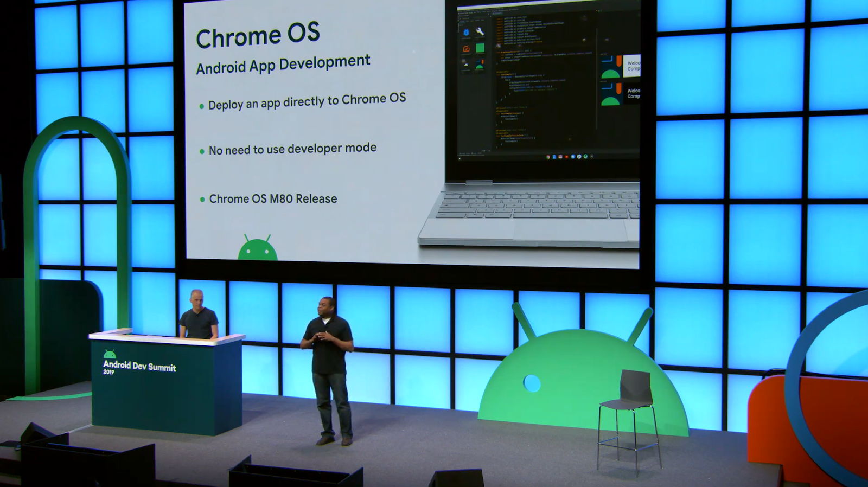This screenshot has height=487, width=868.
Task: Select the green square drawable resource
Action: [480, 48]
